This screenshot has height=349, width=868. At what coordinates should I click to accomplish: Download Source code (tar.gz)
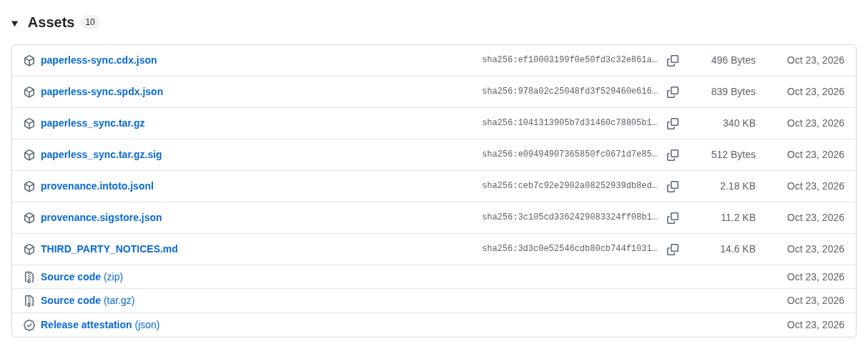point(87,300)
